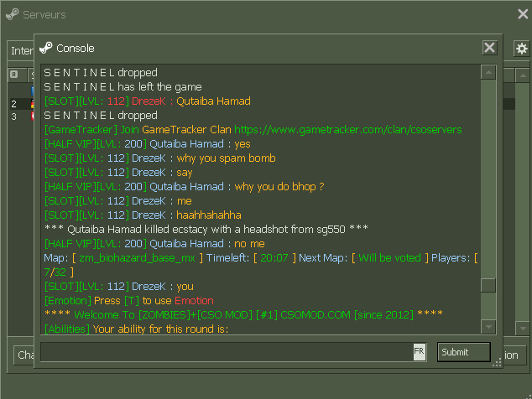Click the partially hidden Cha… filters button
532x399 pixels.
coord(23,355)
